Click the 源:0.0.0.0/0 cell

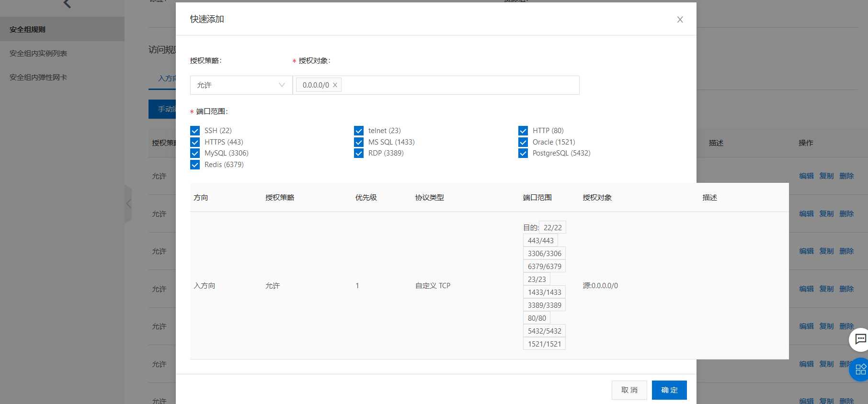coord(600,286)
